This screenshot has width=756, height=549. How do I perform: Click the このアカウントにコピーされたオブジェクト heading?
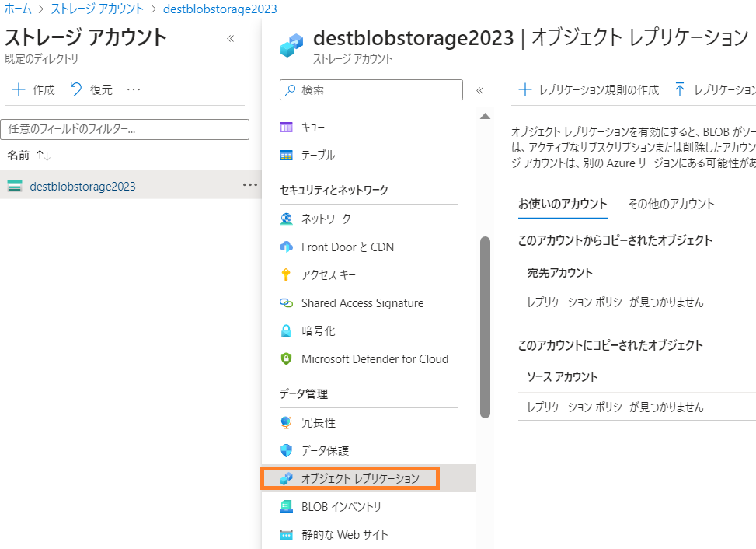[x=611, y=345]
